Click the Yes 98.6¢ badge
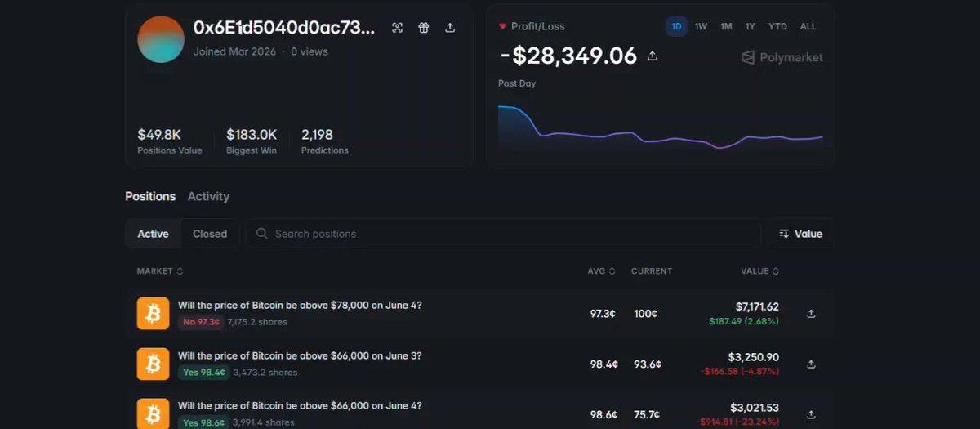Screen dimensions: 980x429 click(203, 422)
